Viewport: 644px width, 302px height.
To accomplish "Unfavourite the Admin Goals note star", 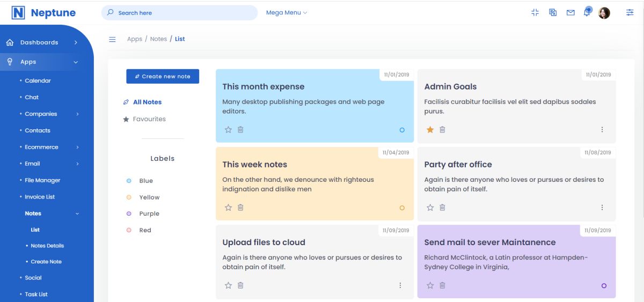I will tap(430, 130).
